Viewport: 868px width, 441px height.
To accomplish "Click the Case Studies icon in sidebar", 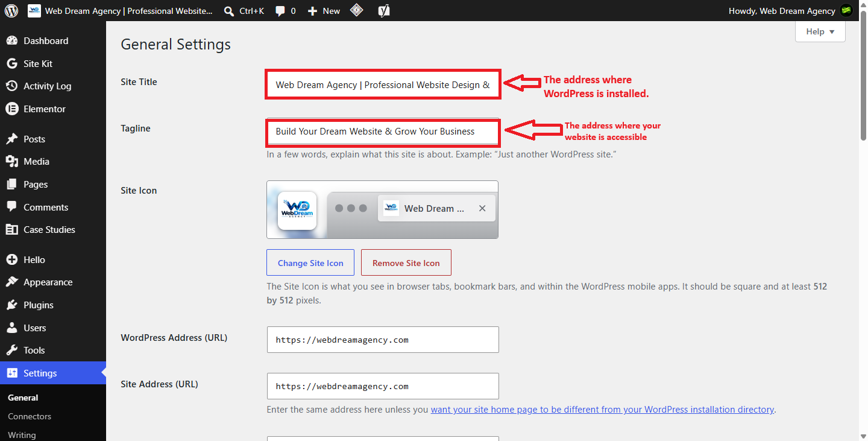I will [12, 230].
